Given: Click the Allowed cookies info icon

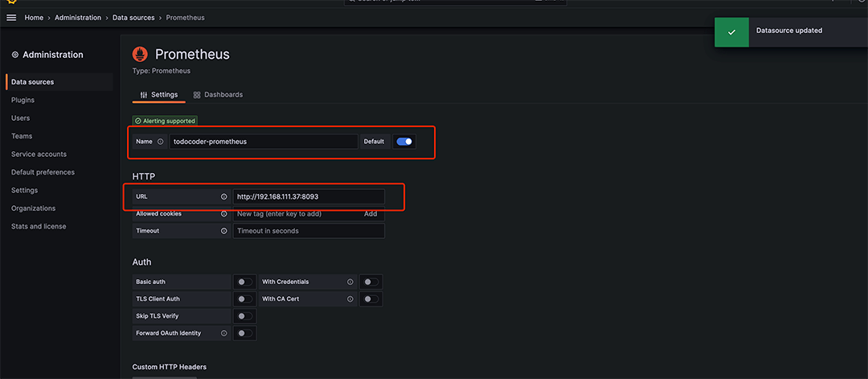Looking at the screenshot, I should (224, 214).
